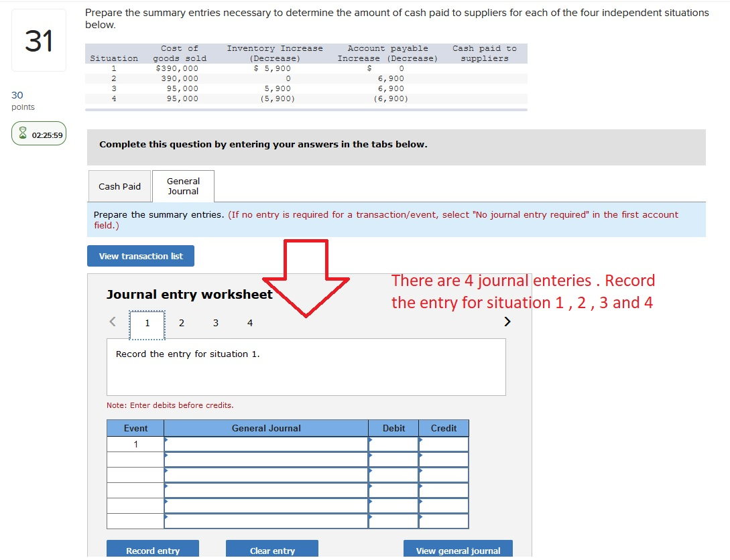Switch to the Cash Paid tab
Image resolution: width=730 pixels, height=560 pixels.
(x=119, y=186)
